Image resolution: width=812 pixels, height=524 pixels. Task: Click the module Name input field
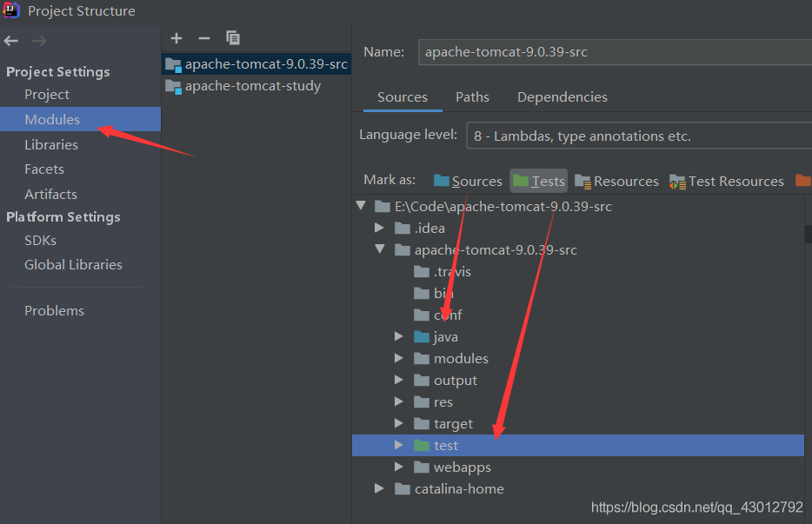click(x=615, y=52)
